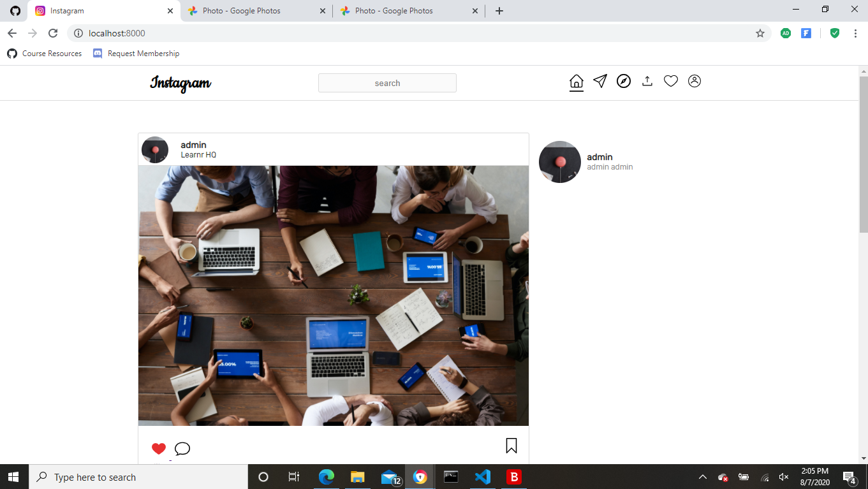Switch to the first Google Photos tab
Viewport: 868px width, 489px height.
(x=256, y=11)
